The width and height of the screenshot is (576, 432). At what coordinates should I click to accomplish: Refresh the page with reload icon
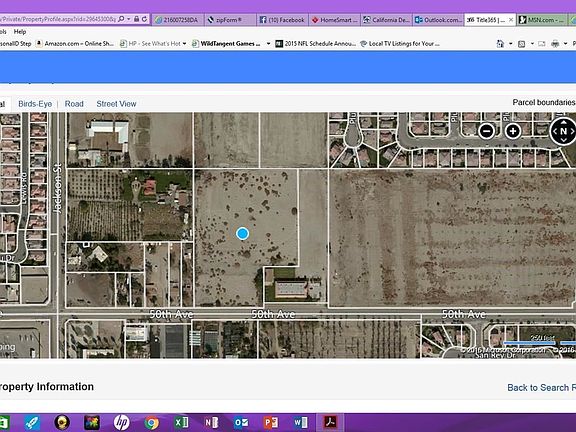pyautogui.click(x=144, y=19)
